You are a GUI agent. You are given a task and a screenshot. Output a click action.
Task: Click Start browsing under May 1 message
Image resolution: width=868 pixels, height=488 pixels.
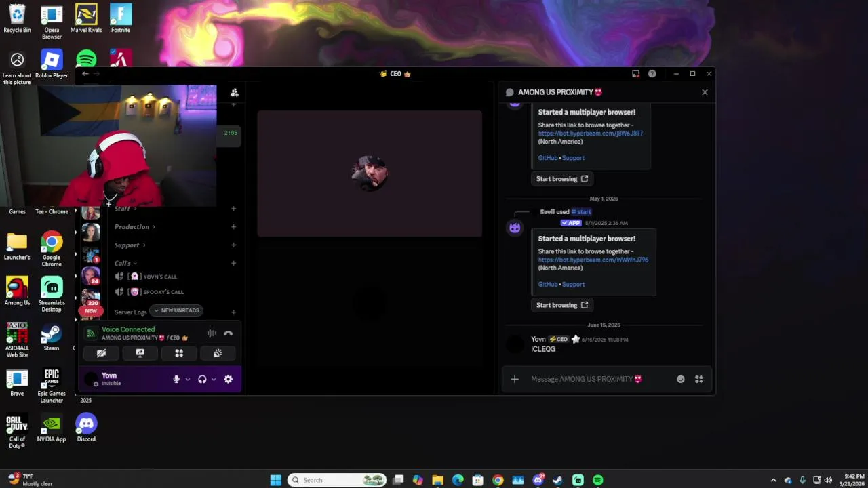coord(562,305)
